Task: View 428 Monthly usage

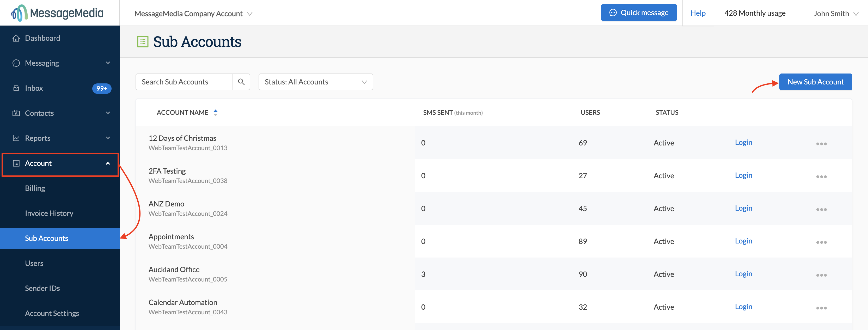Action: pos(755,13)
